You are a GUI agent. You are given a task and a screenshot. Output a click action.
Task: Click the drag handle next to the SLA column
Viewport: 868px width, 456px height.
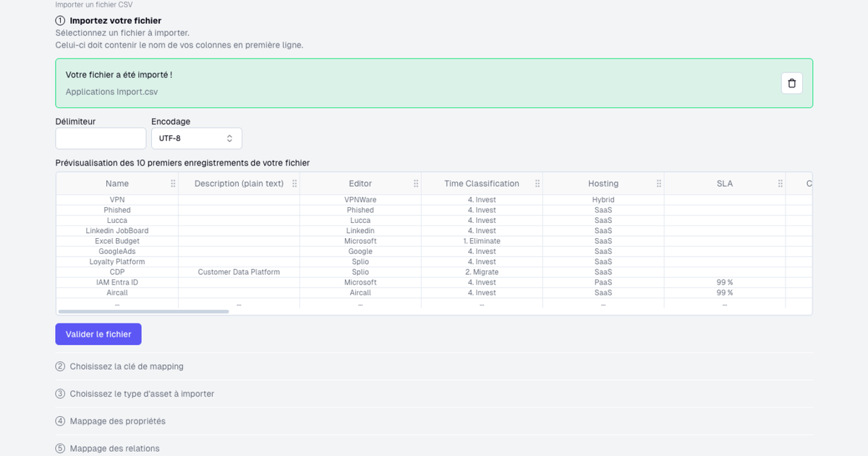[x=780, y=184]
